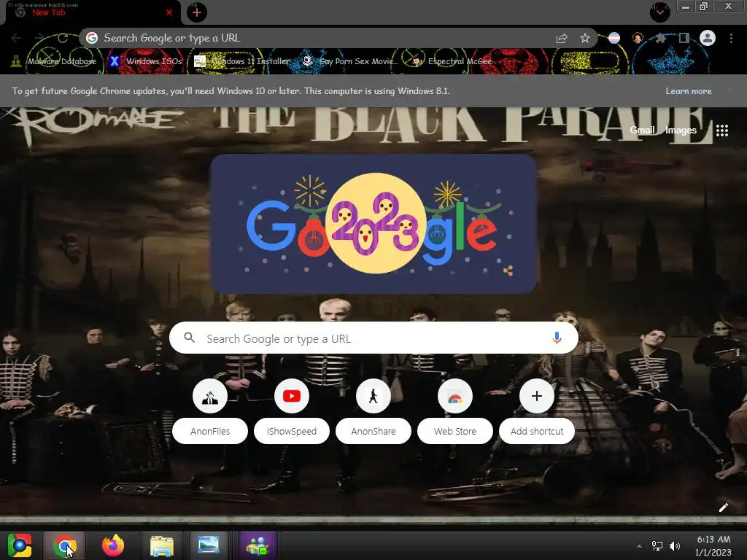This screenshot has height=560, width=747.
Task: Open Espectral McGee bookmark
Action: [x=452, y=61]
